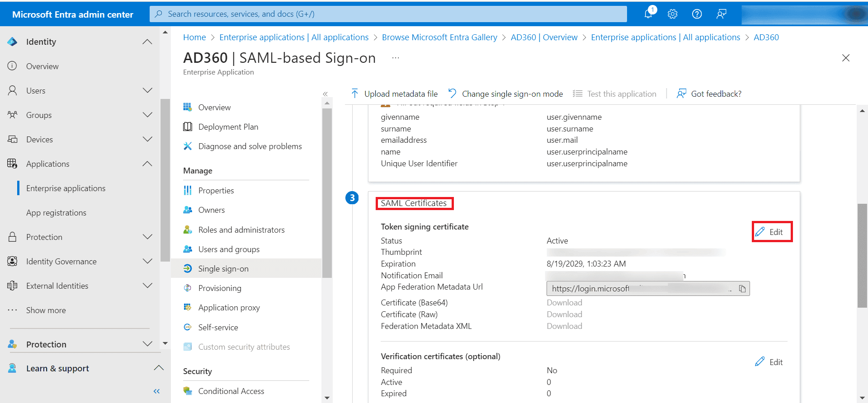Select Properties in the Manage menu
868x403 pixels.
pos(216,191)
